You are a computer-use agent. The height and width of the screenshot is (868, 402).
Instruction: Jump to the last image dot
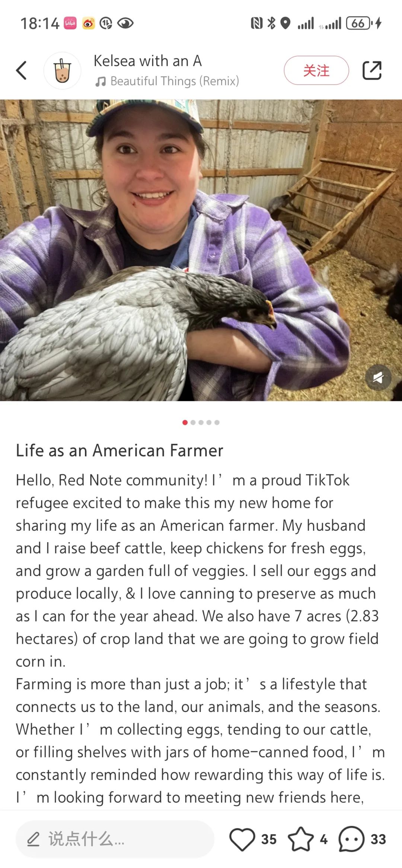(217, 422)
